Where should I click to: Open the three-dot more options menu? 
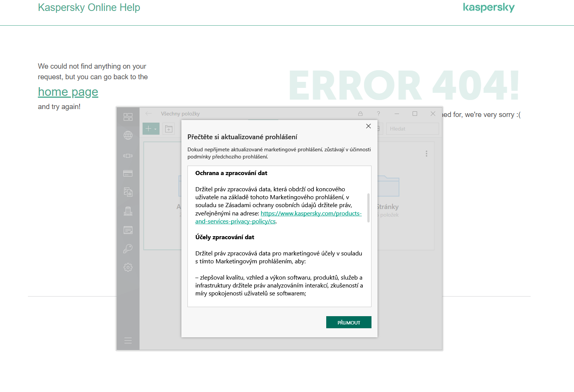(427, 154)
